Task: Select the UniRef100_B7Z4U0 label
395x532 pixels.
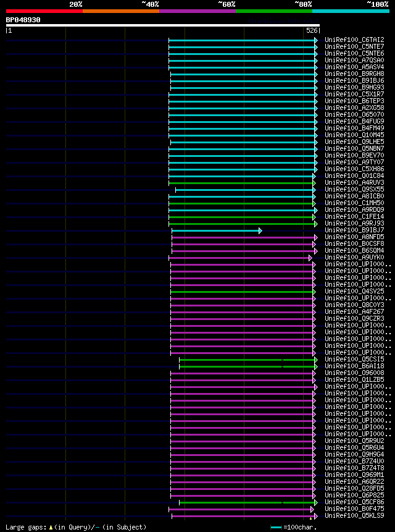Action: click(354, 461)
